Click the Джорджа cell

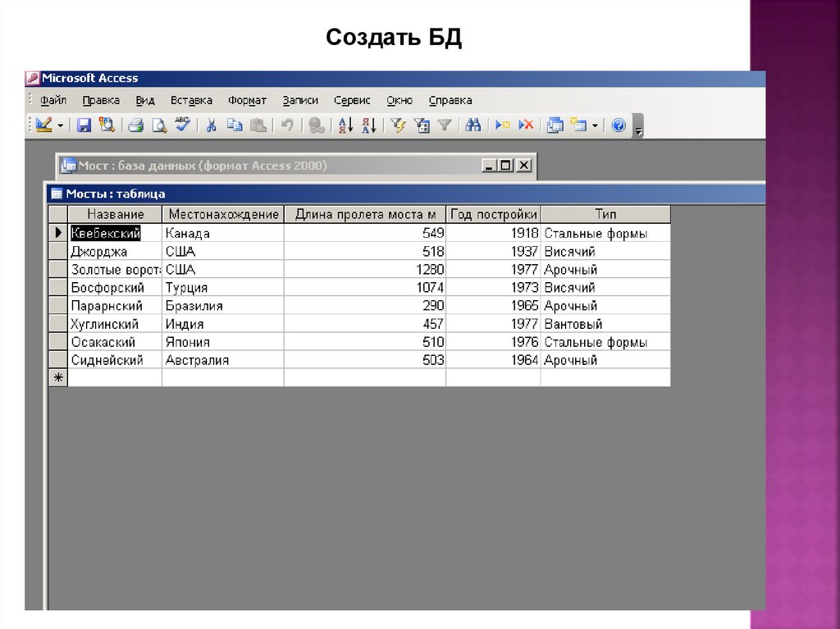coord(115,251)
